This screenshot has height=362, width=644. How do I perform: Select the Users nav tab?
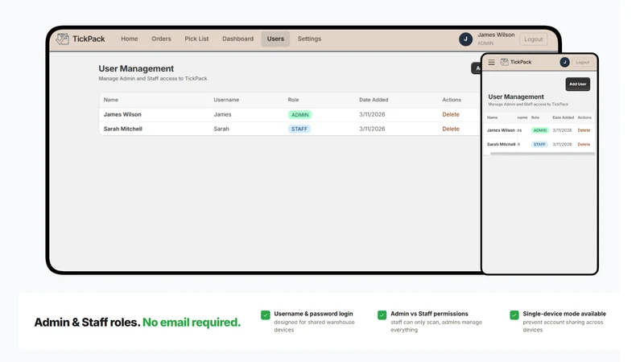tap(275, 39)
